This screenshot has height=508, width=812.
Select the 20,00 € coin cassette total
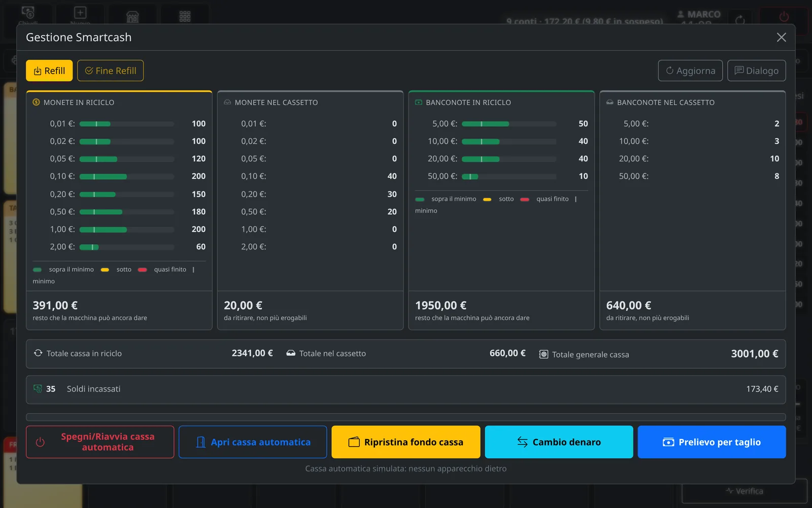pyautogui.click(x=243, y=305)
